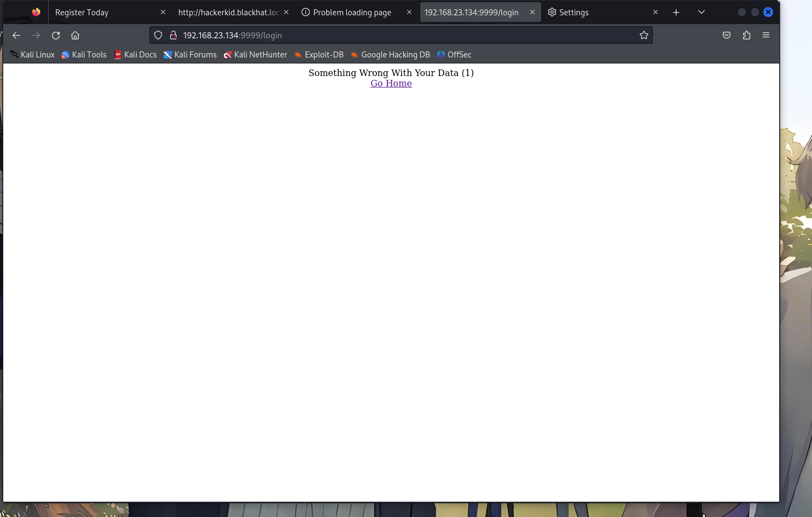Click the insecure connection padlock icon
Screen dimensions: 812x517
173,36
